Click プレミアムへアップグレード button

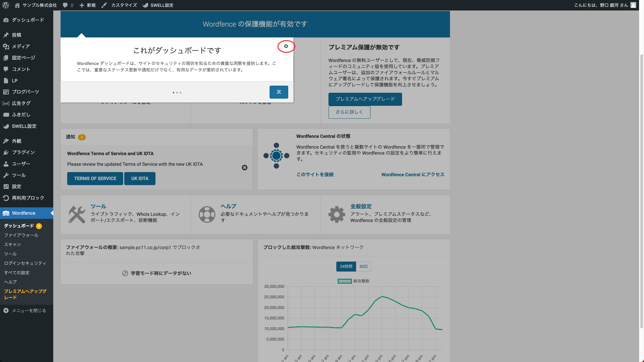pyautogui.click(x=365, y=99)
